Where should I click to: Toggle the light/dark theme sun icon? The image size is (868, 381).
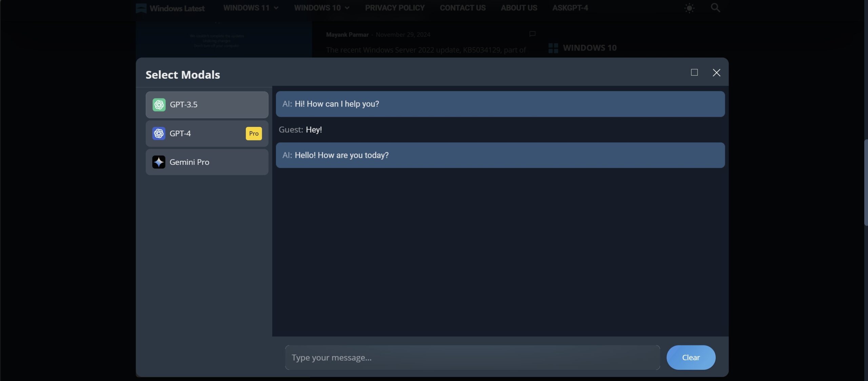click(689, 8)
